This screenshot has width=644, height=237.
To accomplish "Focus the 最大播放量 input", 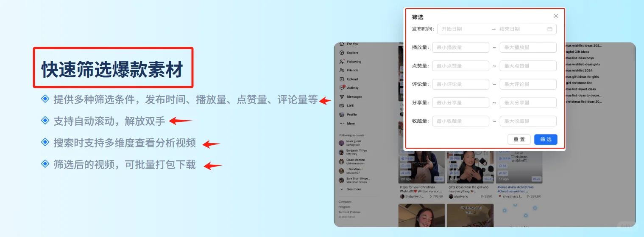I will [528, 48].
